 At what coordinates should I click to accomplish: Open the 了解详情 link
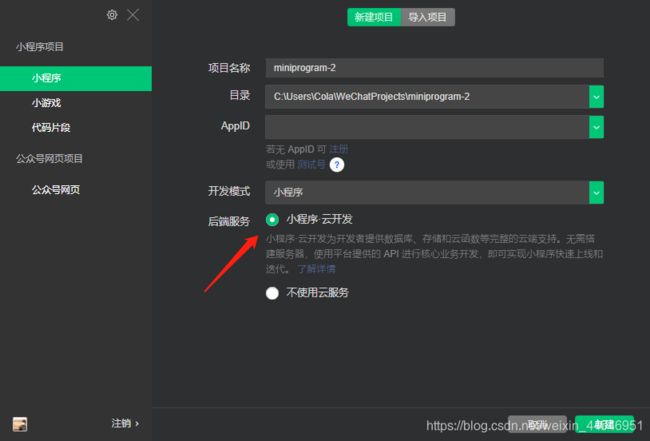click(317, 269)
